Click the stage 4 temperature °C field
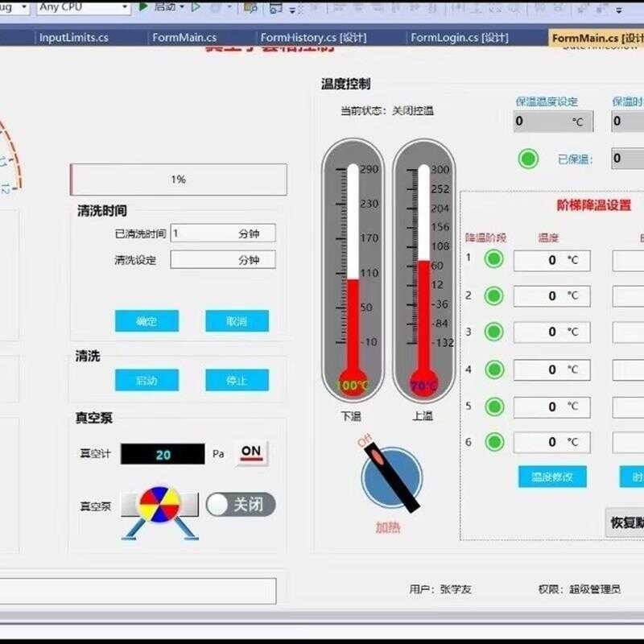644x644 pixels. click(552, 369)
